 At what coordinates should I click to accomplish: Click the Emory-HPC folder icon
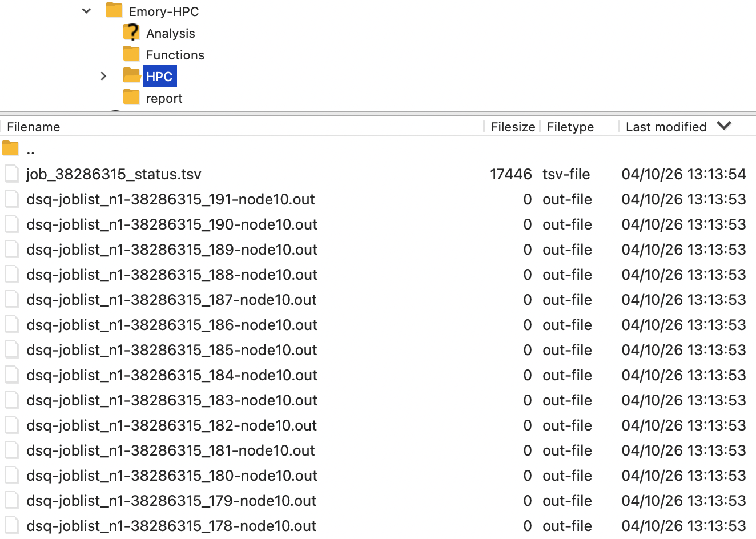pos(114,11)
